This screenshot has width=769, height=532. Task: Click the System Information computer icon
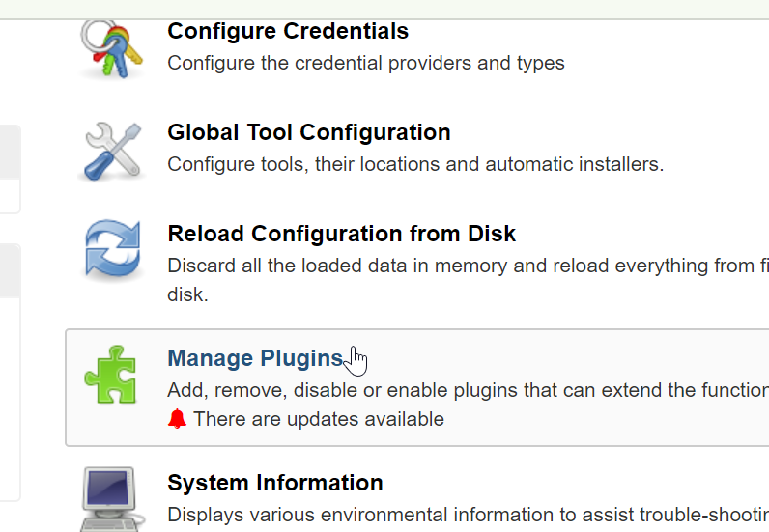click(x=112, y=498)
